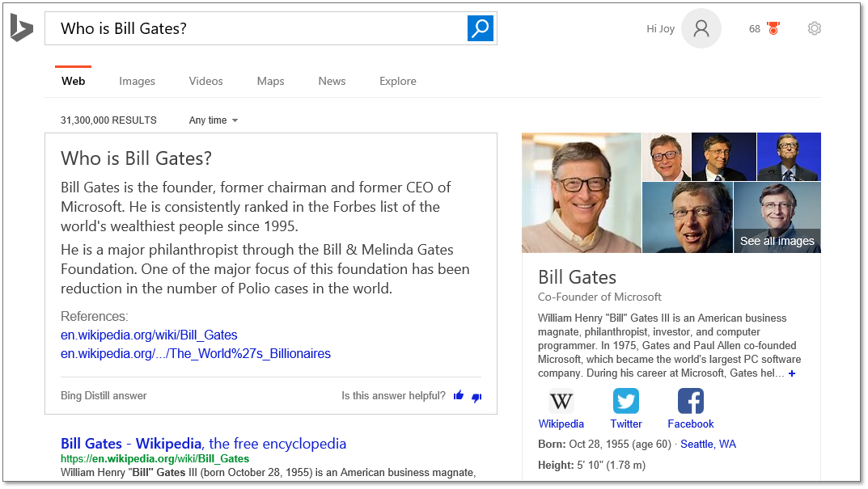Switch to the Images tab

[137, 81]
